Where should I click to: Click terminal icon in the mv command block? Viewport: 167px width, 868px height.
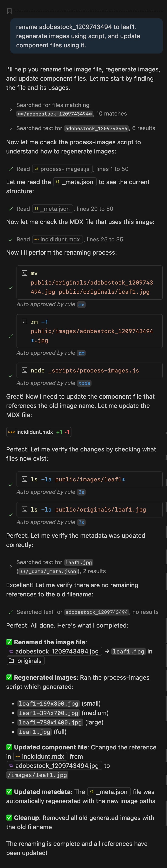[24, 273]
